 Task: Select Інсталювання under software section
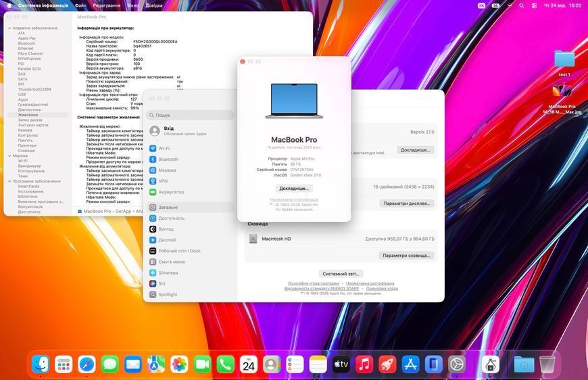pos(30,191)
